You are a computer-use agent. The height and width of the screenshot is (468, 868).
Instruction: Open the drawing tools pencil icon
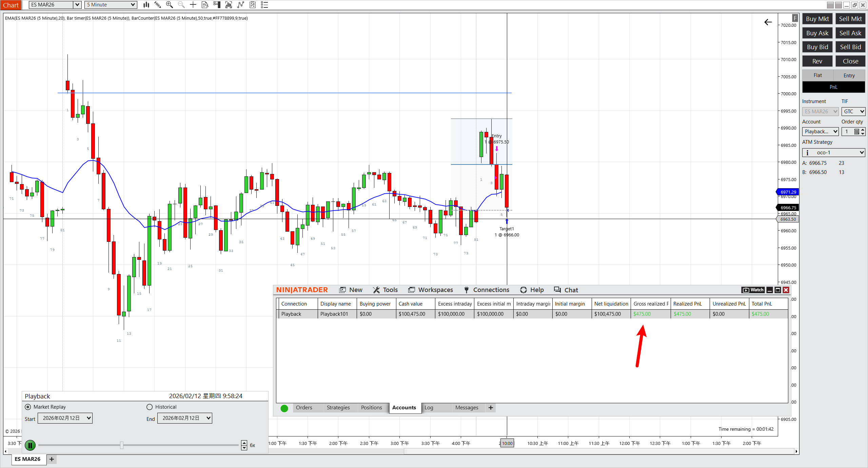(158, 5)
